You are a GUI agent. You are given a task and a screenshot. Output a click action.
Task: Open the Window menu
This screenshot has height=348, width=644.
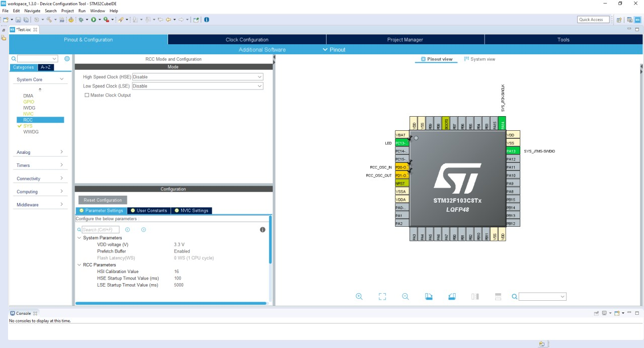pos(98,11)
